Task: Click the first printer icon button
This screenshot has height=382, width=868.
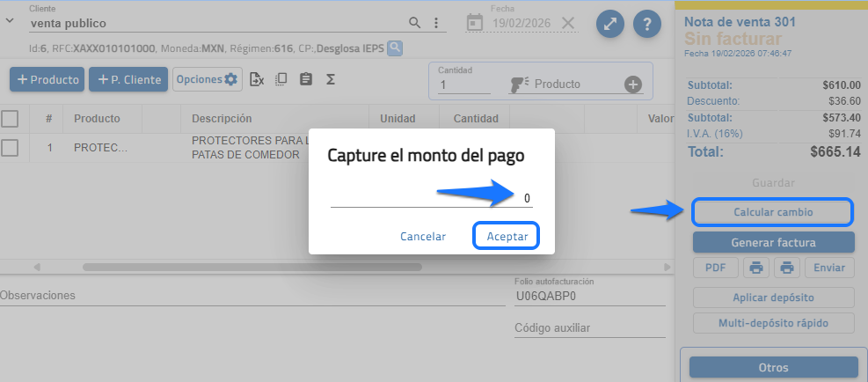Action: pyautogui.click(x=755, y=268)
